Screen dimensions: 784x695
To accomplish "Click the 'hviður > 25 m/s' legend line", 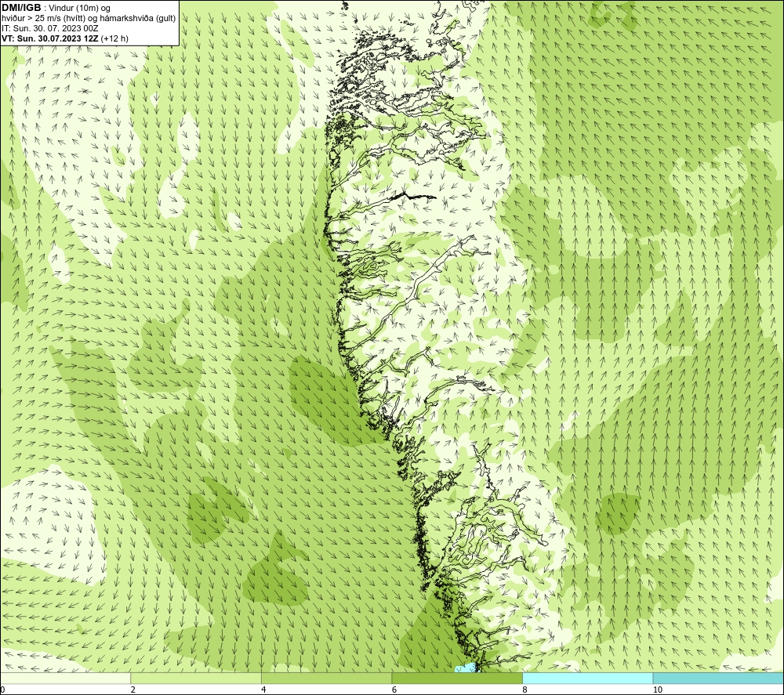I will point(89,18).
